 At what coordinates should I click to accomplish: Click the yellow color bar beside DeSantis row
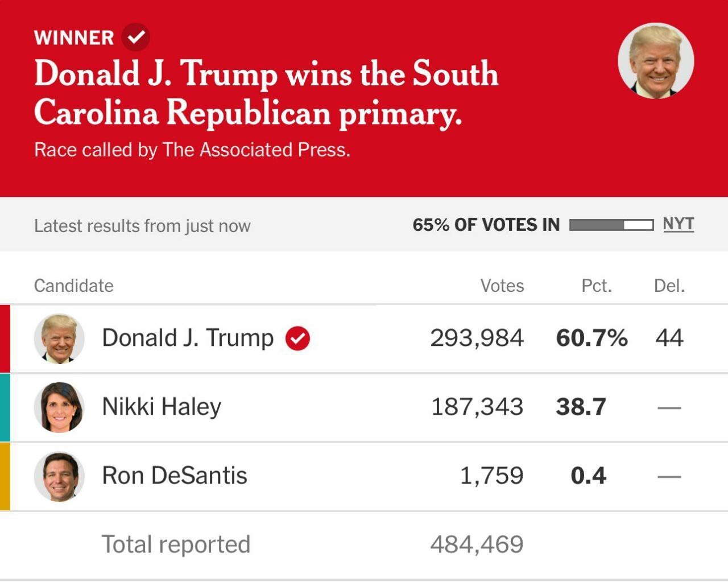[x=5, y=476]
